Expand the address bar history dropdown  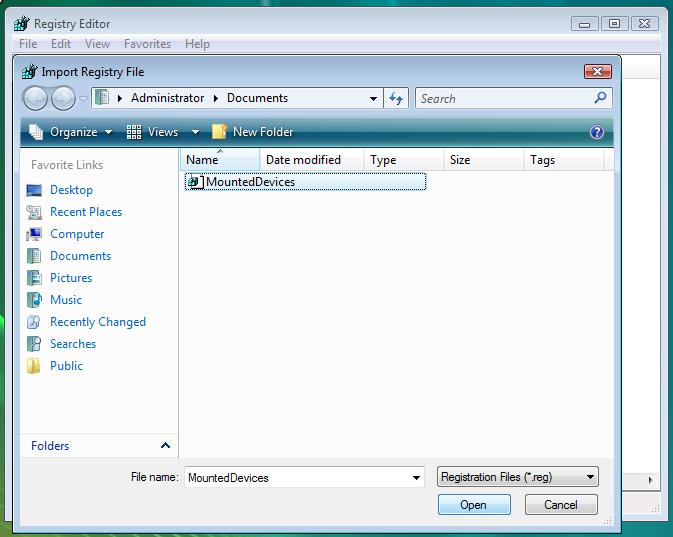pyautogui.click(x=373, y=99)
